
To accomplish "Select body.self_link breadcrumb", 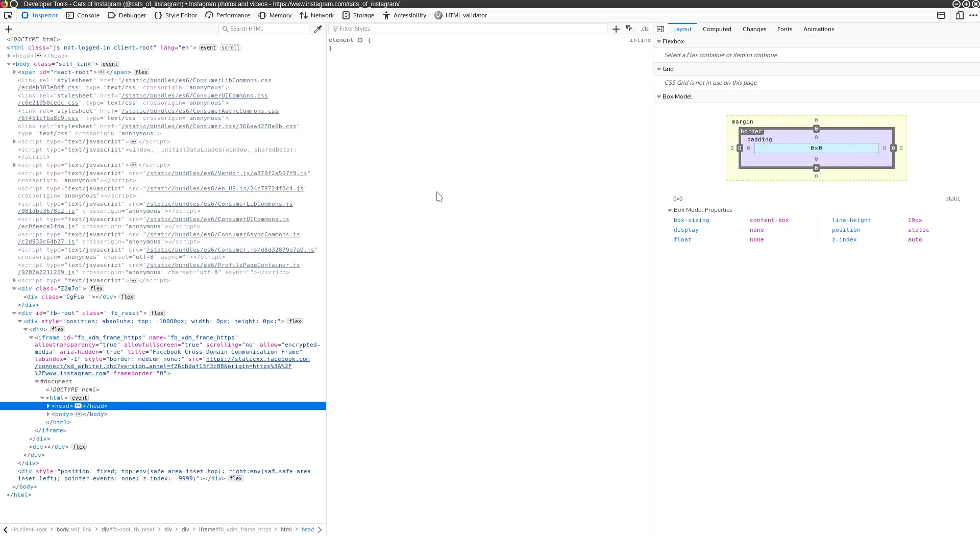I will (x=74, y=529).
